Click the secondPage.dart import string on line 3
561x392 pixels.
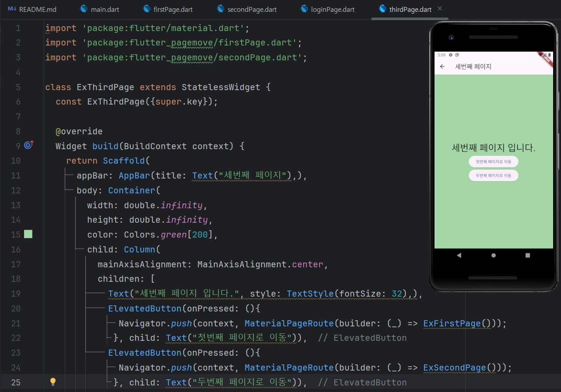(192, 57)
